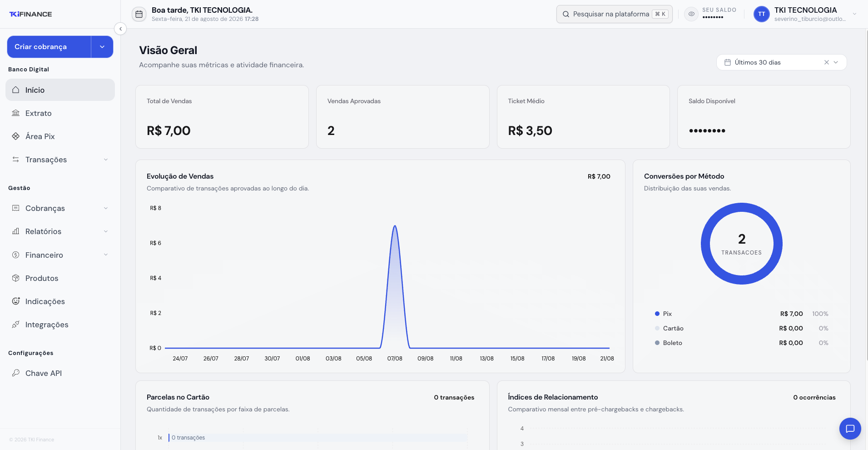Screen dimensions: 868x450
Task: Click the search field Pesquisar na plataforma
Action: pyautogui.click(x=614, y=14)
